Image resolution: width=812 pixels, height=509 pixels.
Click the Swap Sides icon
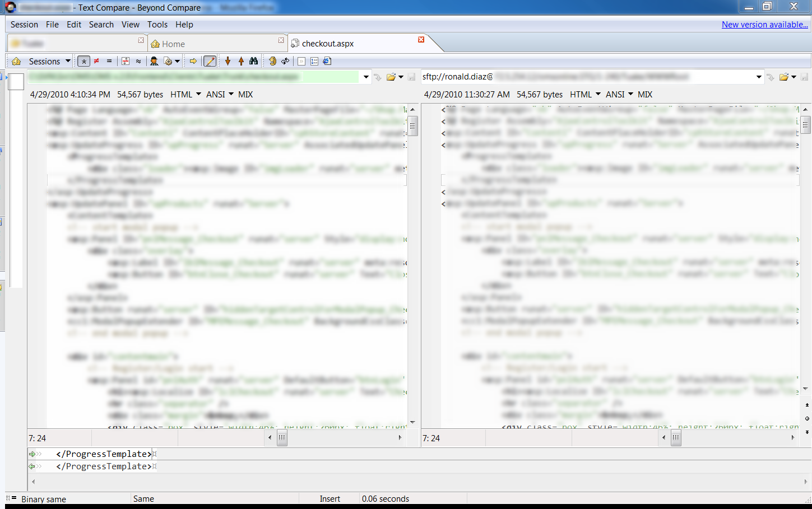285,61
